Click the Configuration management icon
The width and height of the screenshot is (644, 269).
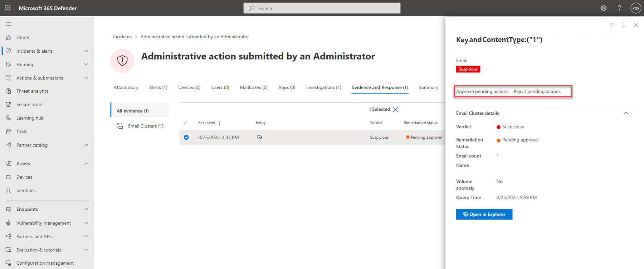coord(9,263)
